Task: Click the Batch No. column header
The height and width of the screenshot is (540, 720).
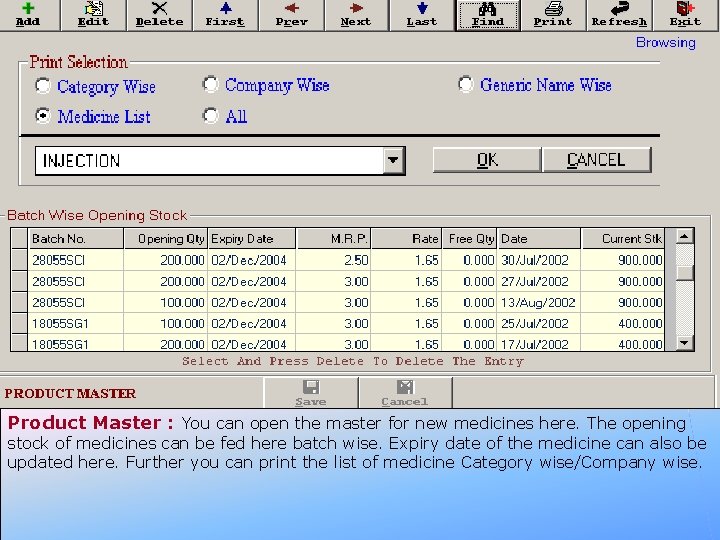Action: tap(75, 239)
